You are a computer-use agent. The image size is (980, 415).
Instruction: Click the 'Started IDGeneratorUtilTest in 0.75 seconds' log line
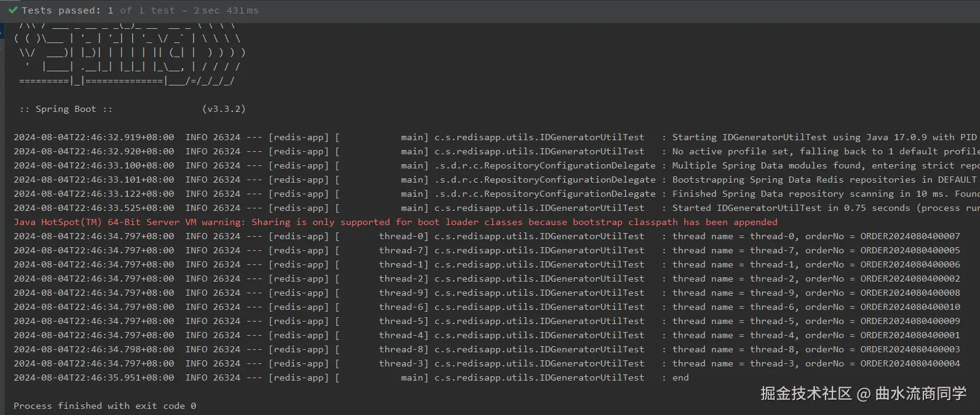pyautogui.click(x=496, y=208)
